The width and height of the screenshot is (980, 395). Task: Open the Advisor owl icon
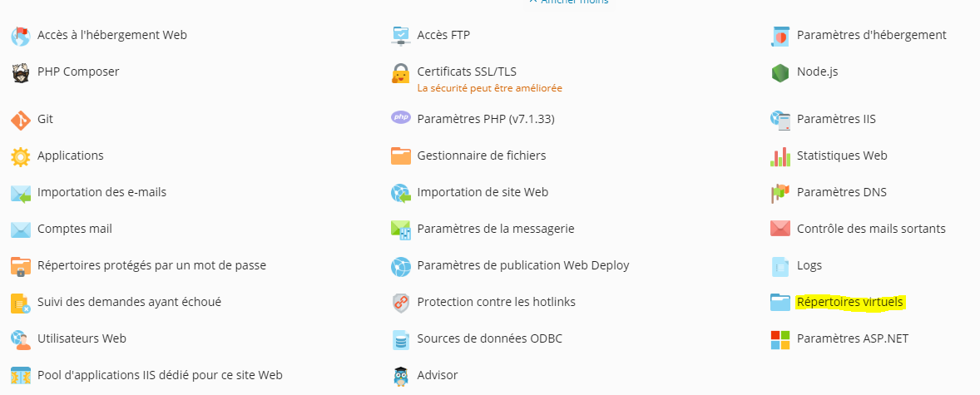point(401,376)
